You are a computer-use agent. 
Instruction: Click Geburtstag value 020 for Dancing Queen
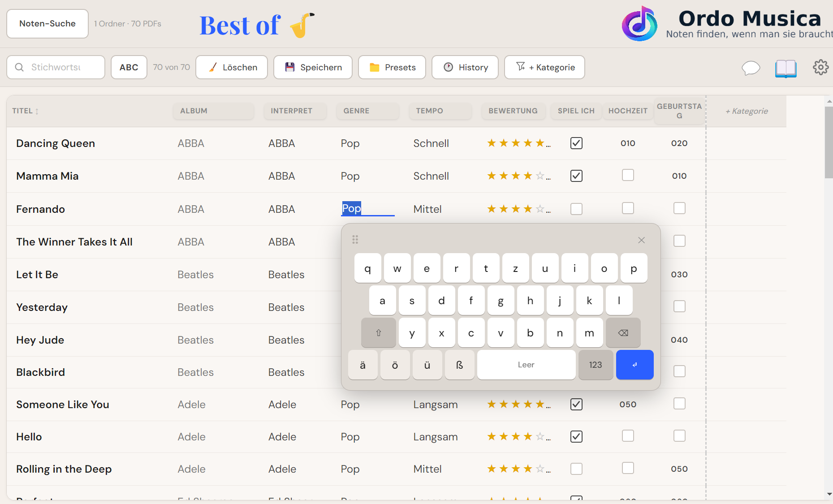[679, 143]
